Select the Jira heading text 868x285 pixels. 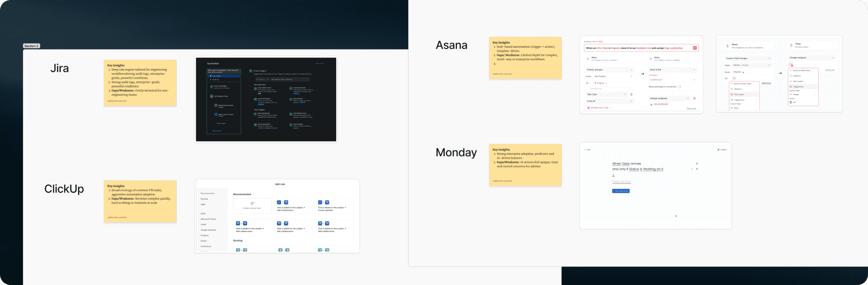tap(59, 69)
